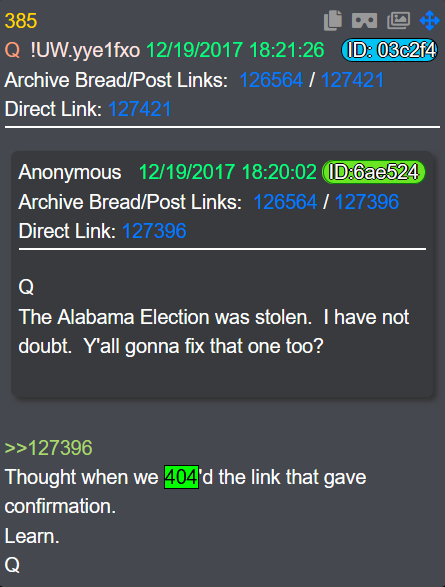
Task: Select the green ID:6ae524 badge
Action: tap(374, 172)
